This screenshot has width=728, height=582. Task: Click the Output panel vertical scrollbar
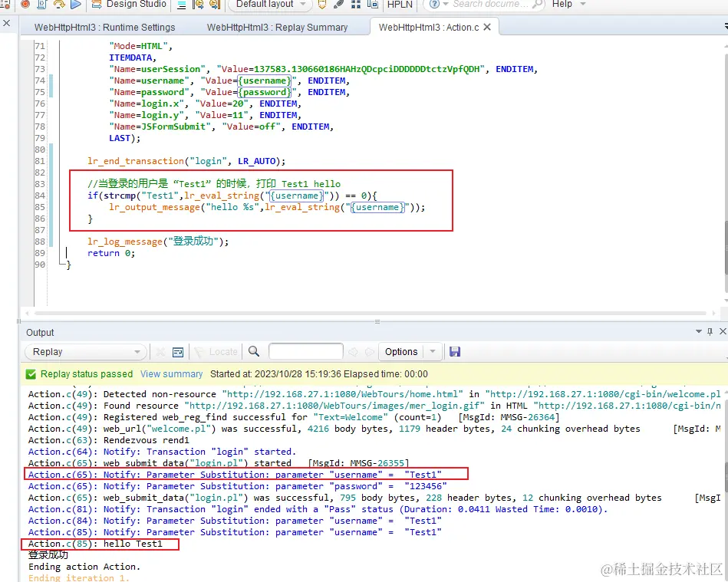(x=725, y=478)
